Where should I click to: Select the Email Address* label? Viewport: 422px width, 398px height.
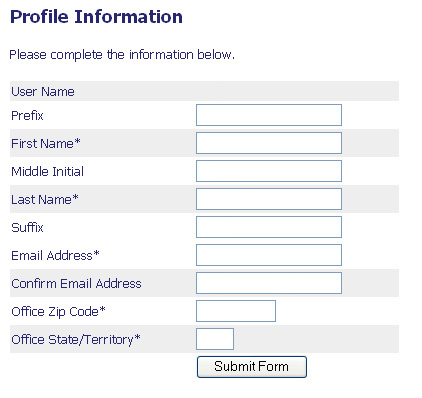click(x=55, y=255)
